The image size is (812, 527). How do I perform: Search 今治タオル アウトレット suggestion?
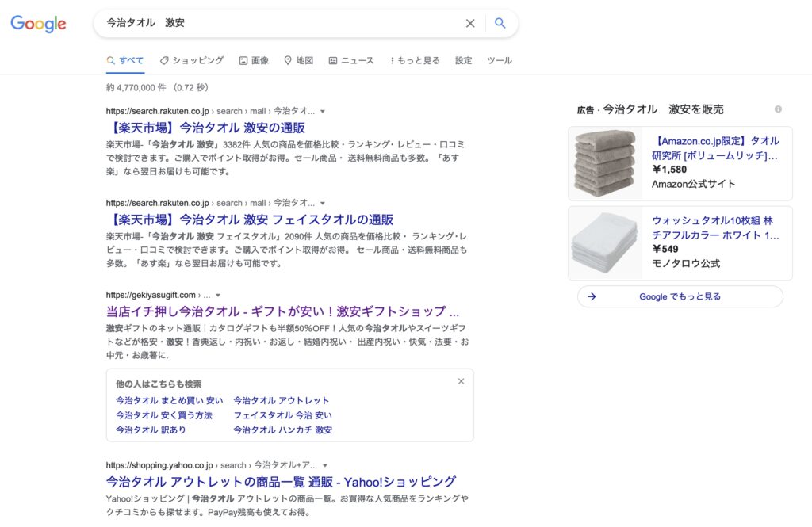(282, 401)
